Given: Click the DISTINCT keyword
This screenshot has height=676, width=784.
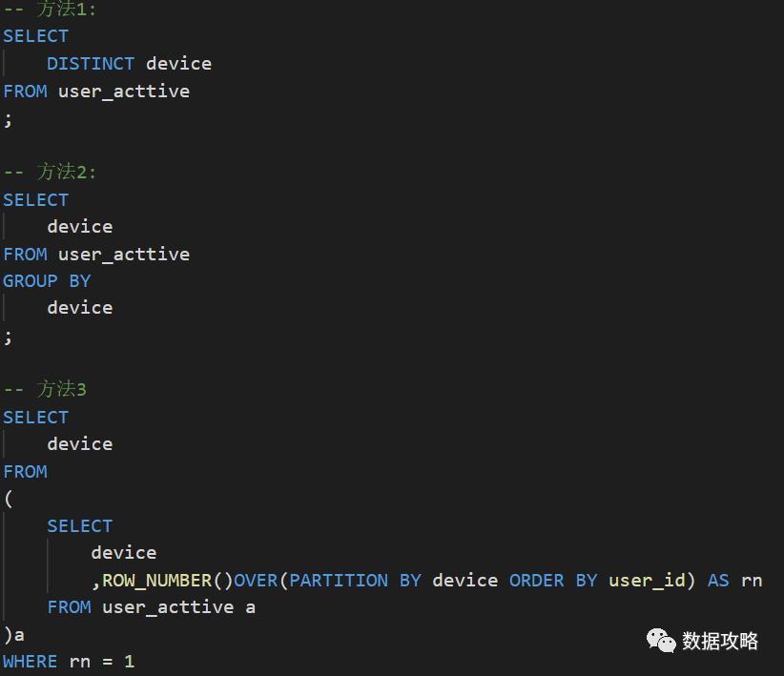Looking at the screenshot, I should [x=91, y=64].
